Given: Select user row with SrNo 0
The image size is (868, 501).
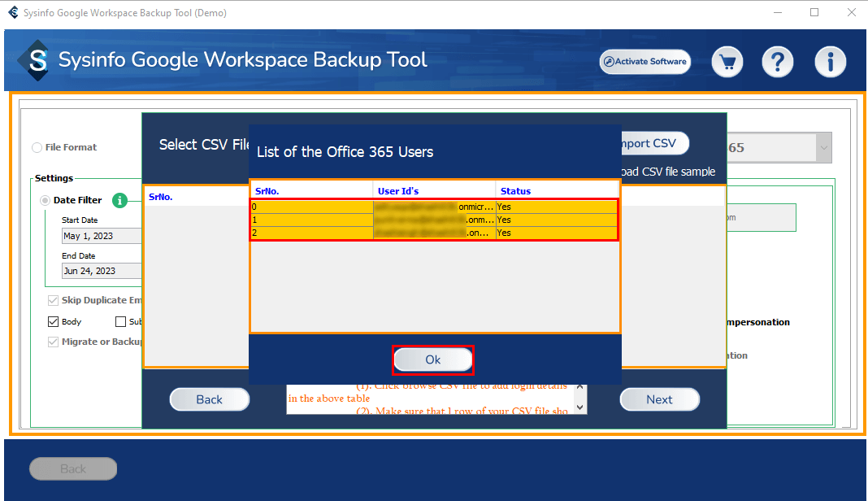Looking at the screenshot, I should pyautogui.click(x=434, y=207).
